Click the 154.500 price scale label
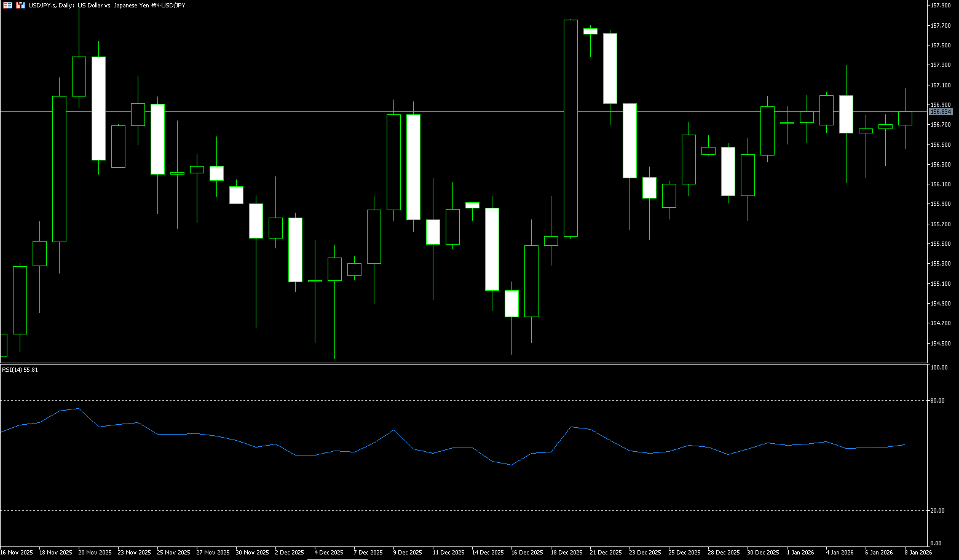The image size is (959, 560). (x=941, y=343)
